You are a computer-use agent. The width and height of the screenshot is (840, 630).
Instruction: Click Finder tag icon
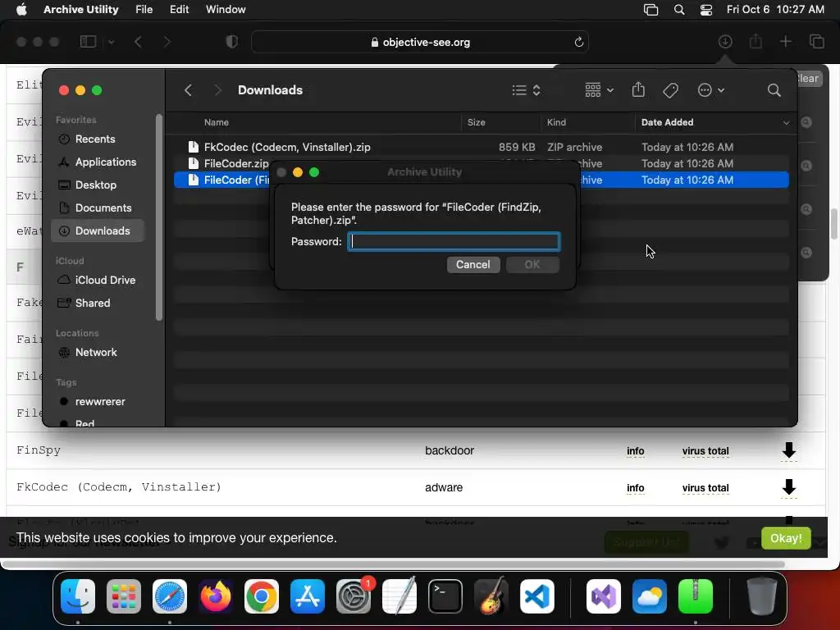pos(670,90)
